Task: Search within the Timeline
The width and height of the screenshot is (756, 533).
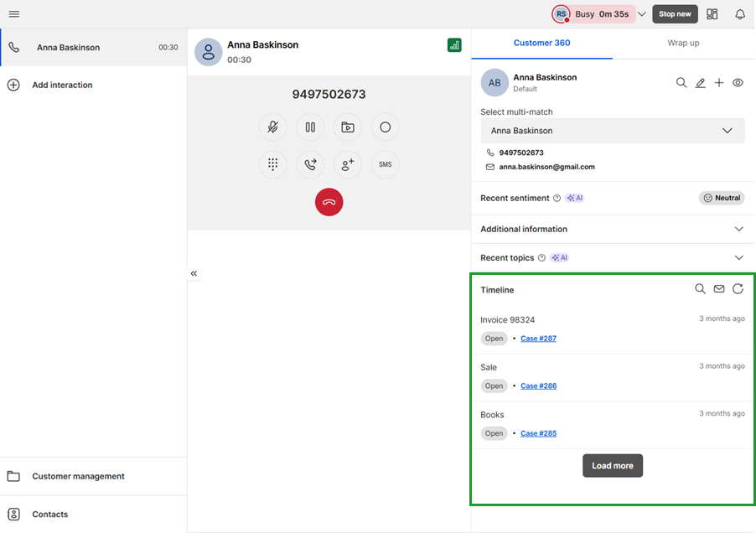Action: click(x=700, y=289)
